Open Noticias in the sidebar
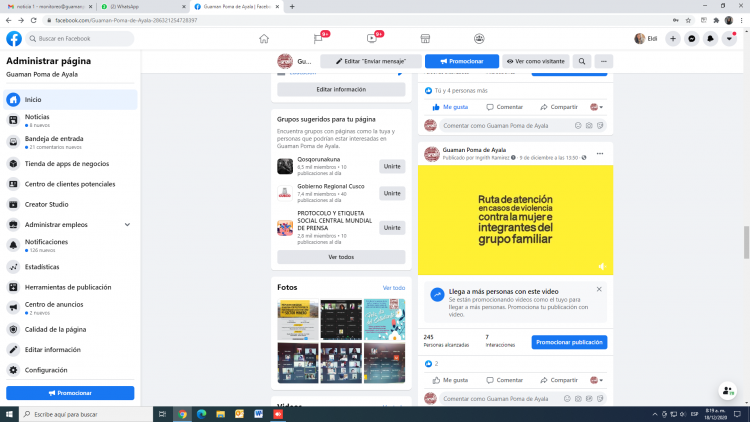The height and width of the screenshot is (422, 750). pos(70,120)
